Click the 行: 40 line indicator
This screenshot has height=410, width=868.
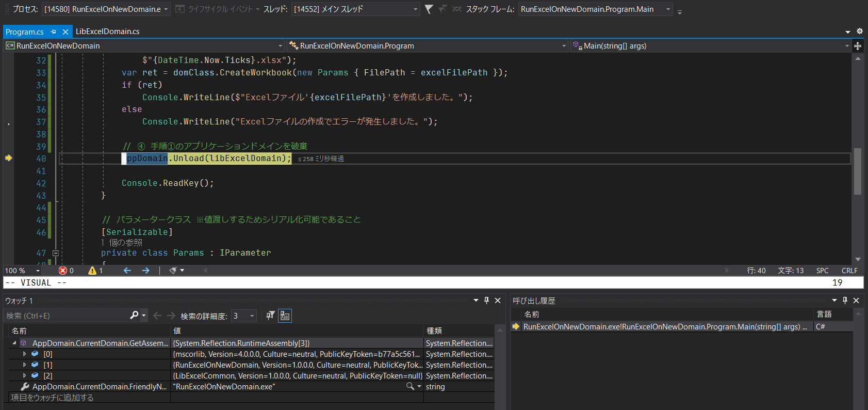[x=756, y=271]
